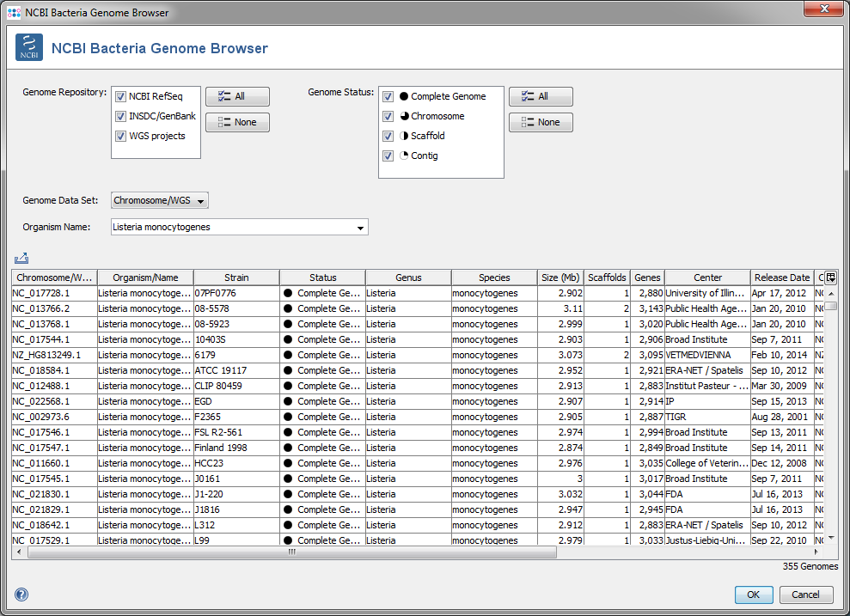Open the column chooser icon in table header
The height and width of the screenshot is (616, 850).
(x=830, y=278)
